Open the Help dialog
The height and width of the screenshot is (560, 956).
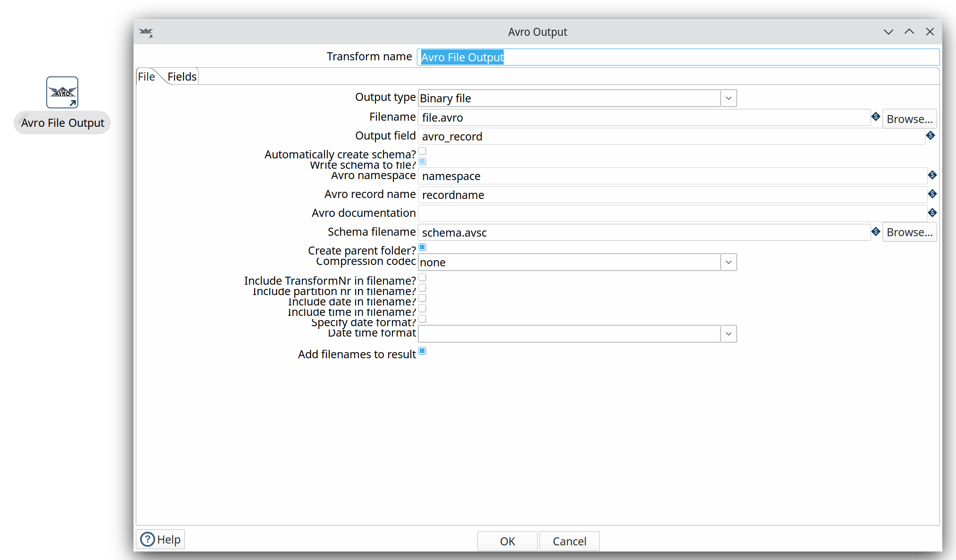(160, 539)
